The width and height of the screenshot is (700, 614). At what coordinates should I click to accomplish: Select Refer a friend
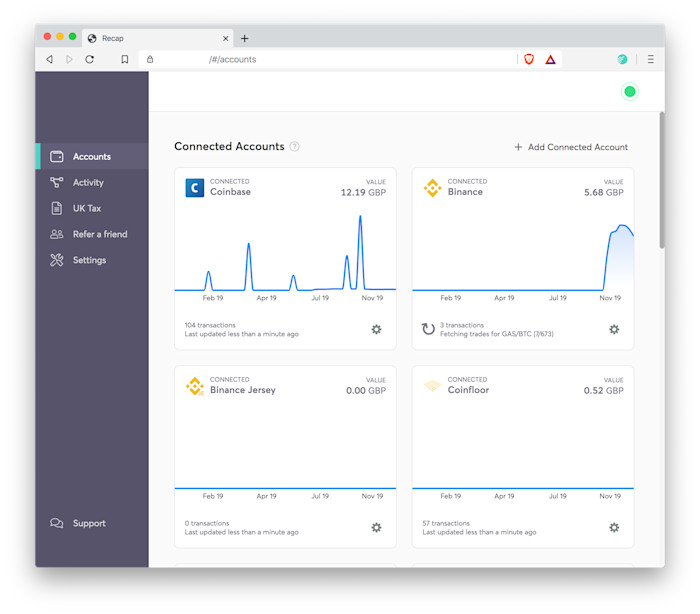tap(92, 234)
